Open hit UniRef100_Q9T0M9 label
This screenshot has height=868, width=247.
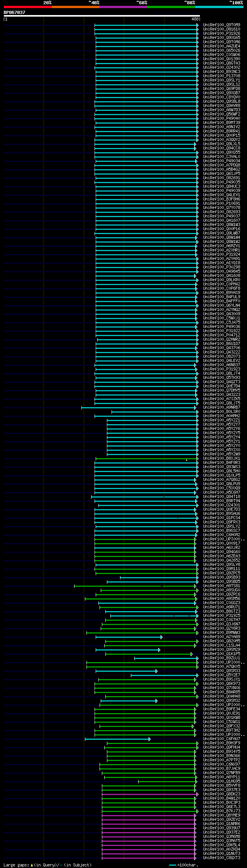pyautogui.click(x=222, y=25)
